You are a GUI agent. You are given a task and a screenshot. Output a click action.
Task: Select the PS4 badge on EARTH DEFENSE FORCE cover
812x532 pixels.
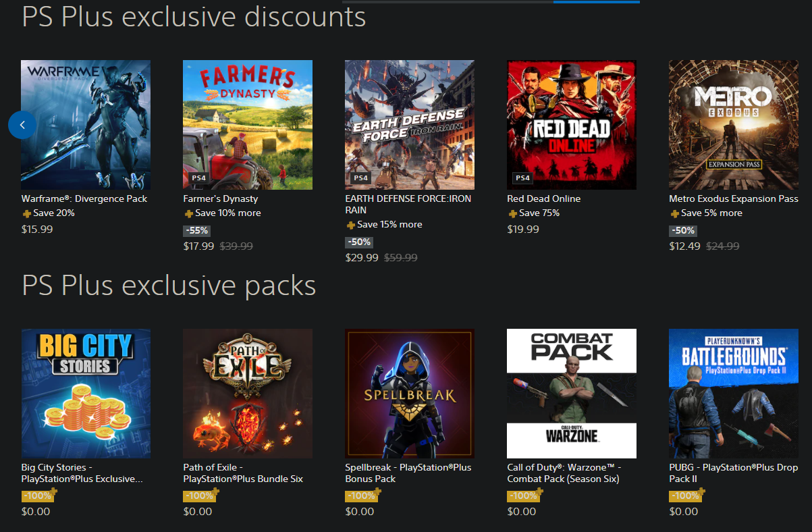(360, 178)
